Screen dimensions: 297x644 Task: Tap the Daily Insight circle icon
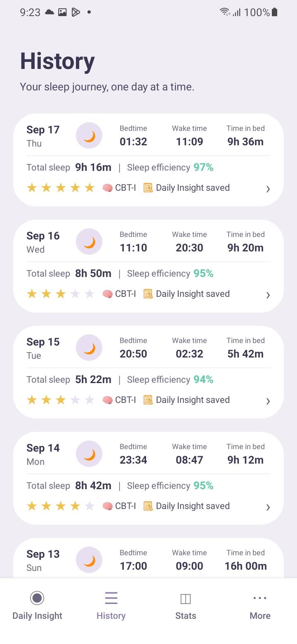37,598
